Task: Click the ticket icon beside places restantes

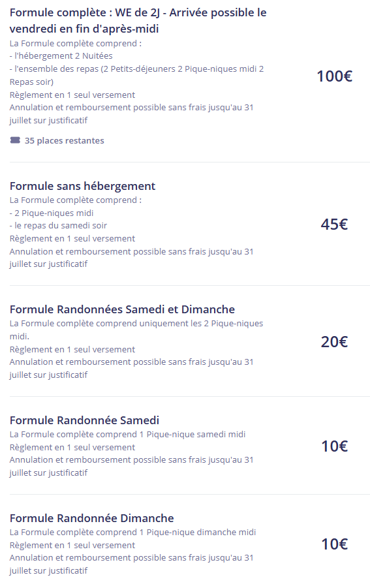Action: pos(15,140)
